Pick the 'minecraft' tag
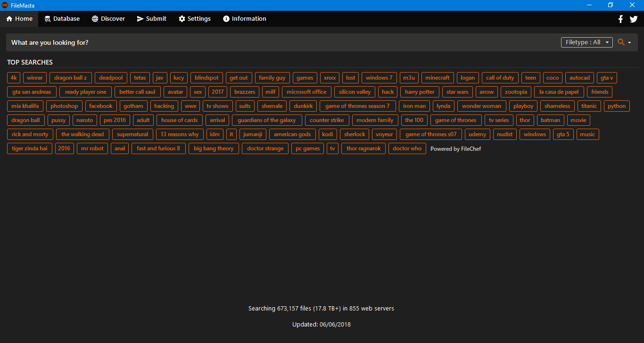 tap(438, 78)
